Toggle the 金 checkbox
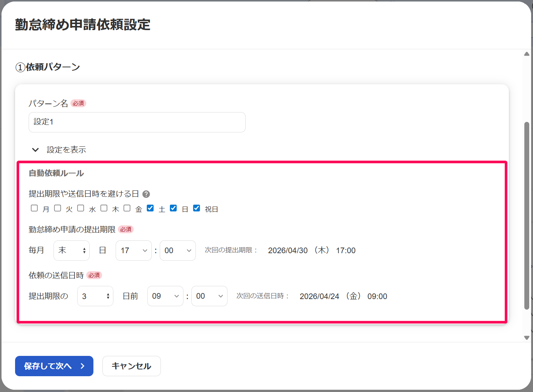This screenshot has height=392, width=533. point(127,208)
